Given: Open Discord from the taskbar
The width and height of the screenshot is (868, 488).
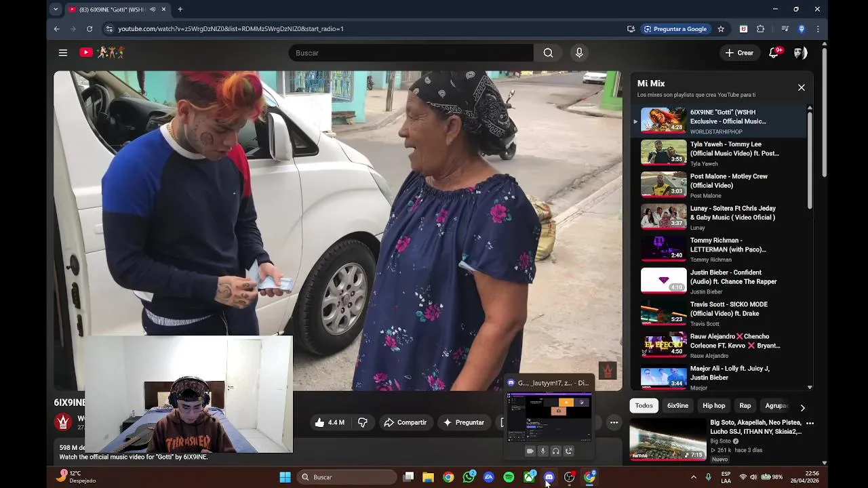Looking at the screenshot, I should pyautogui.click(x=549, y=477).
